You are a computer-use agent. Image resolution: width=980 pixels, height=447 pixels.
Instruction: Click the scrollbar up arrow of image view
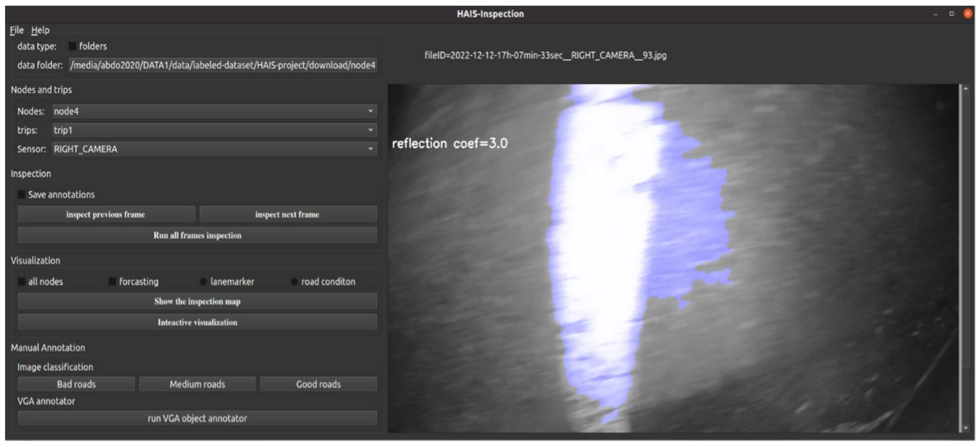[966, 88]
